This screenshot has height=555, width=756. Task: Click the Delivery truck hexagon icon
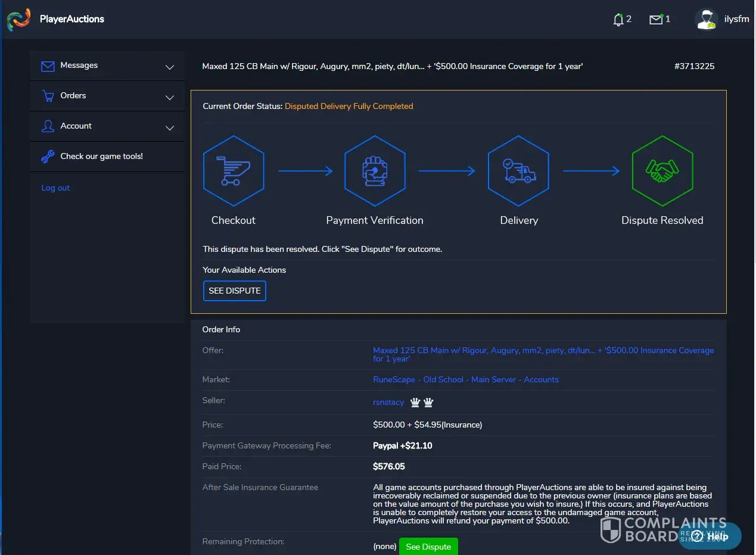[518, 170]
